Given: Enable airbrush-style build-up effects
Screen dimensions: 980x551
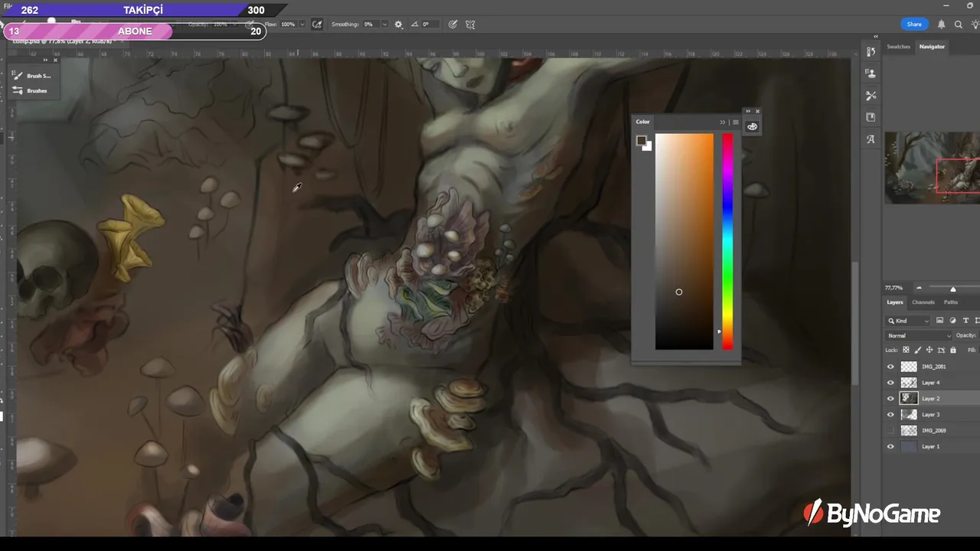Looking at the screenshot, I should [317, 24].
